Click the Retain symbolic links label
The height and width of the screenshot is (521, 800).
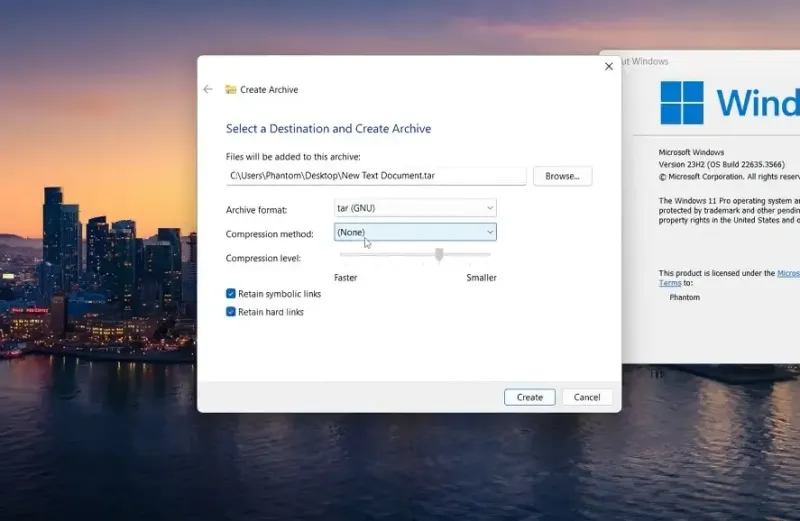click(x=280, y=294)
